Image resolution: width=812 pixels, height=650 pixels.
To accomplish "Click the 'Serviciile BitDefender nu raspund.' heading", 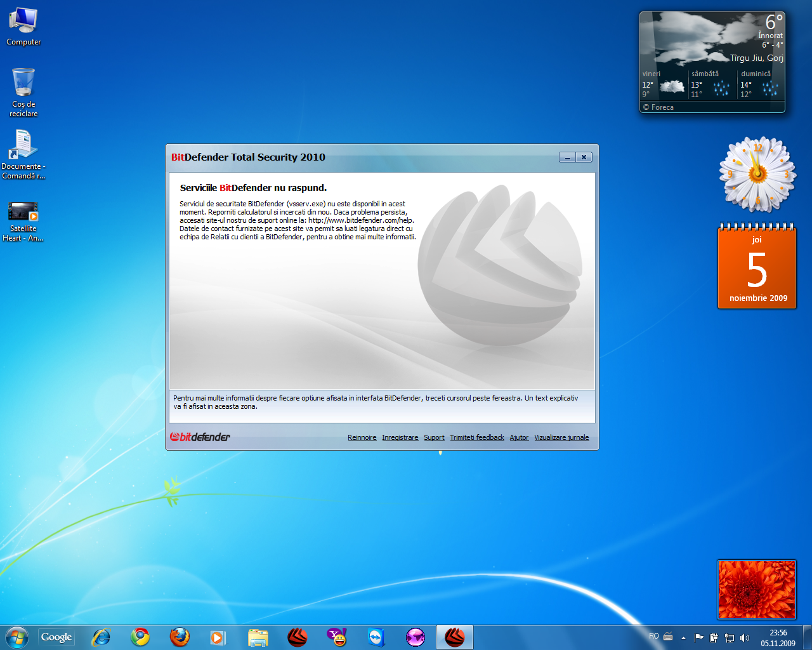I will pyautogui.click(x=253, y=188).
